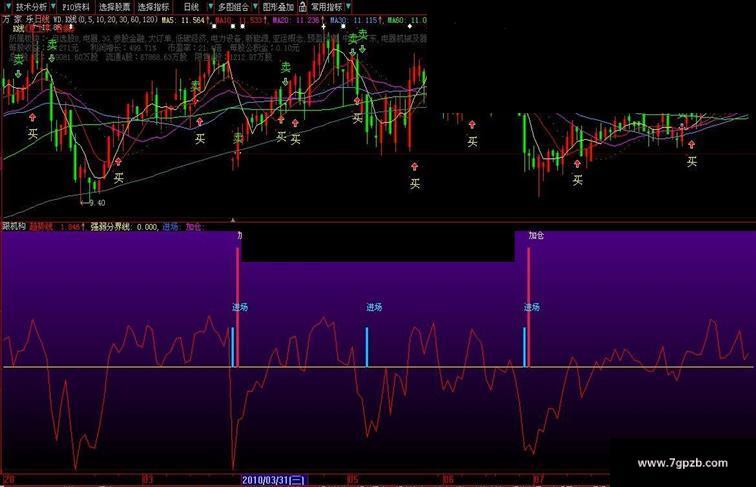Click the 图形叠加 button
This screenshot has width=756, height=487.
pyautogui.click(x=278, y=7)
